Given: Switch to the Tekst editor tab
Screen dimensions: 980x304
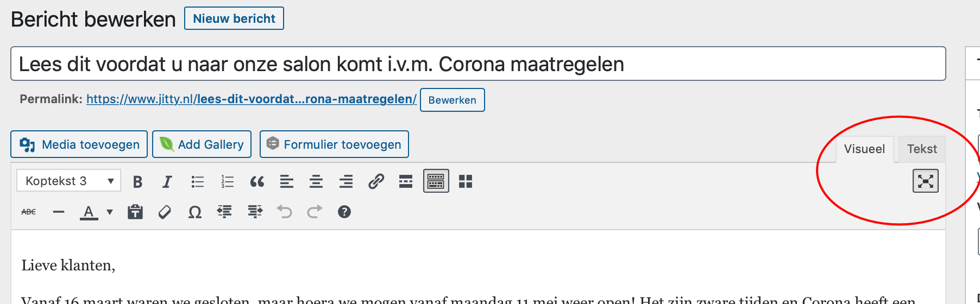Looking at the screenshot, I should pyautogui.click(x=922, y=149).
